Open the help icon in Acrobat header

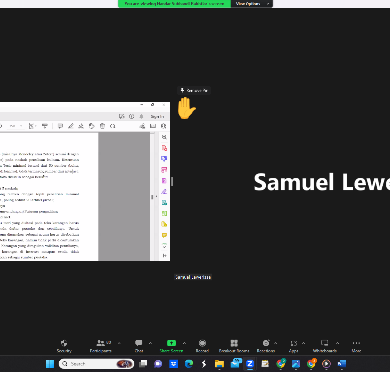[x=131, y=116]
